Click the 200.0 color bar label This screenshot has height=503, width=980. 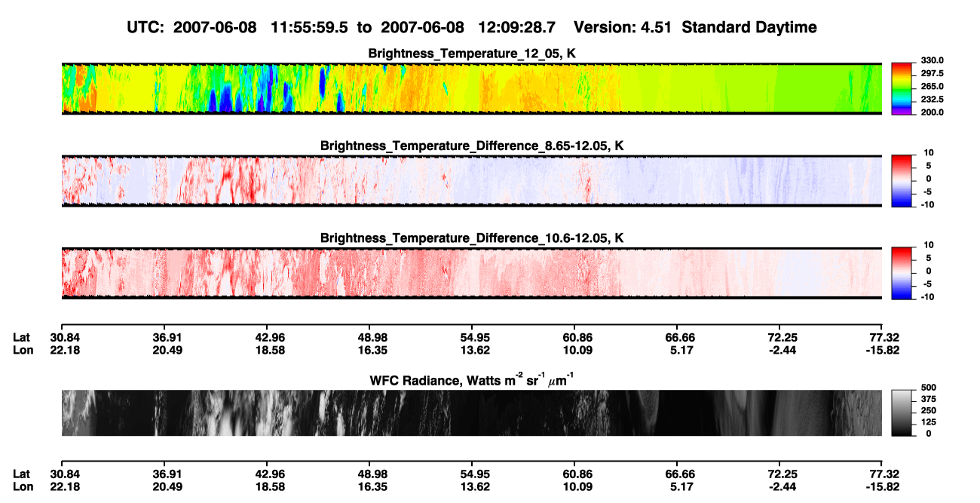[933, 112]
